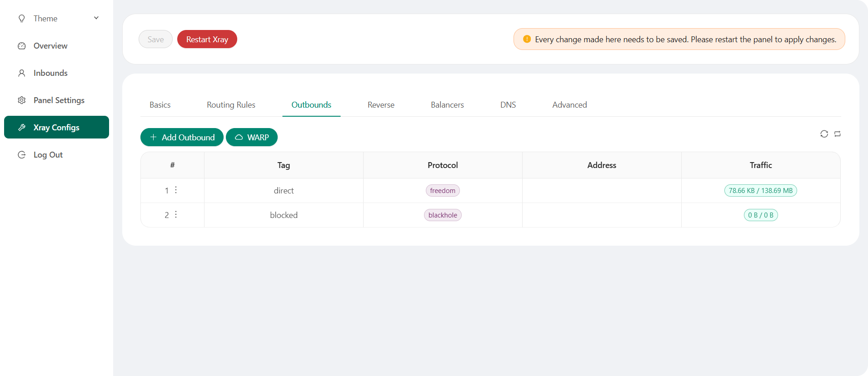Click the Panel Settings gear icon
Image resolution: width=868 pixels, height=376 pixels.
tap(22, 100)
